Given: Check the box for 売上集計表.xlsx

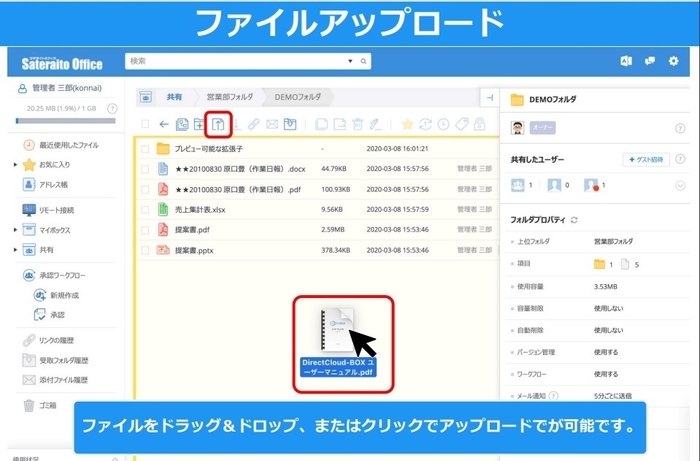Looking at the screenshot, I should coord(145,210).
